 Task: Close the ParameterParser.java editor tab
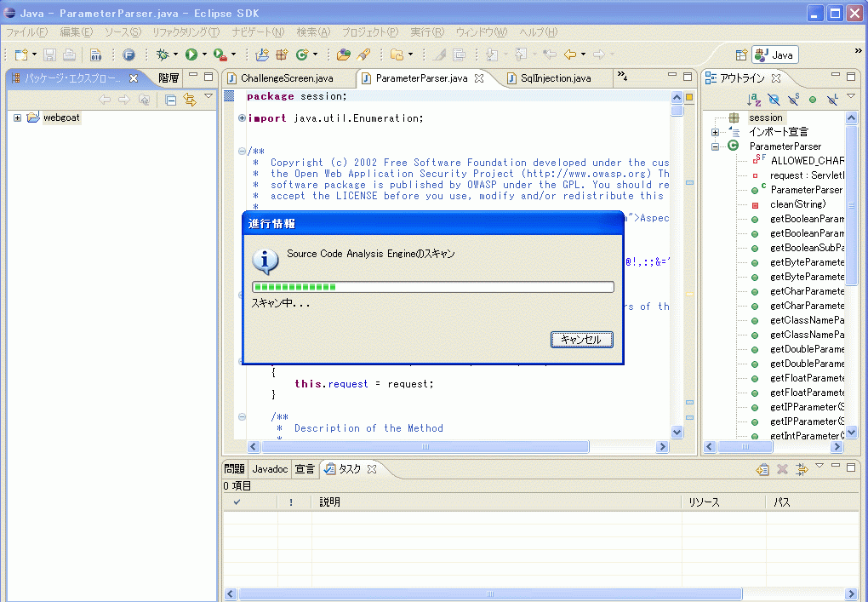(x=479, y=78)
